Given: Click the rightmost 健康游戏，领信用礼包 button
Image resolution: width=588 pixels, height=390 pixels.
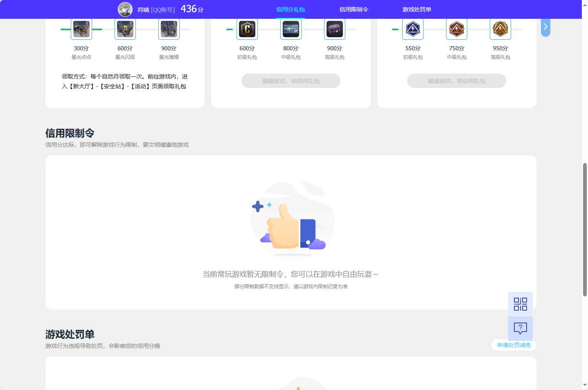Looking at the screenshot, I should pyautogui.click(x=456, y=81).
